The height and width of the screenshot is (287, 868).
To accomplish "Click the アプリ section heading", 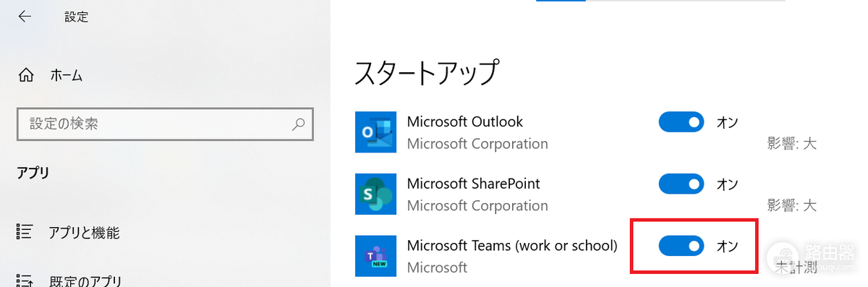I will pyautogui.click(x=33, y=173).
